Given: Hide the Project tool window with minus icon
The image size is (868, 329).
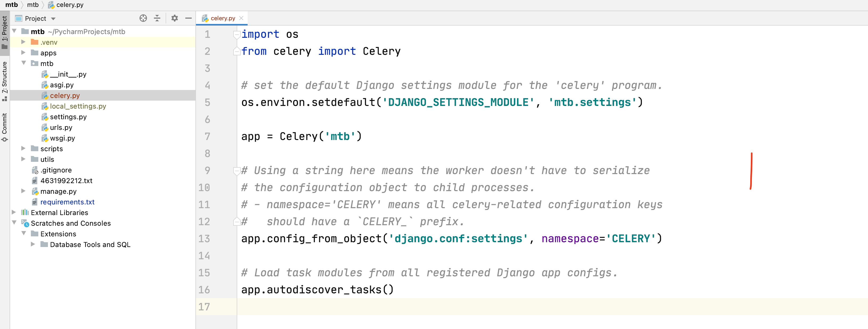Looking at the screenshot, I should click(188, 18).
